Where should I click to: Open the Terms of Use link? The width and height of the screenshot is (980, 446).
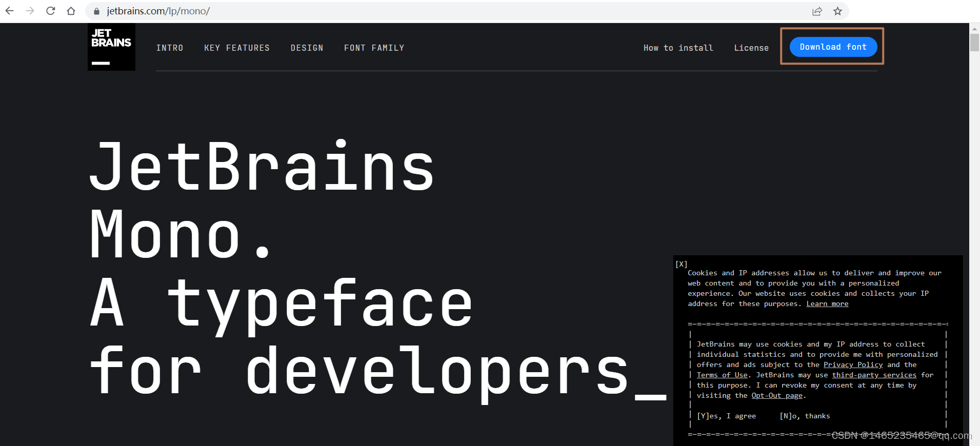722,375
